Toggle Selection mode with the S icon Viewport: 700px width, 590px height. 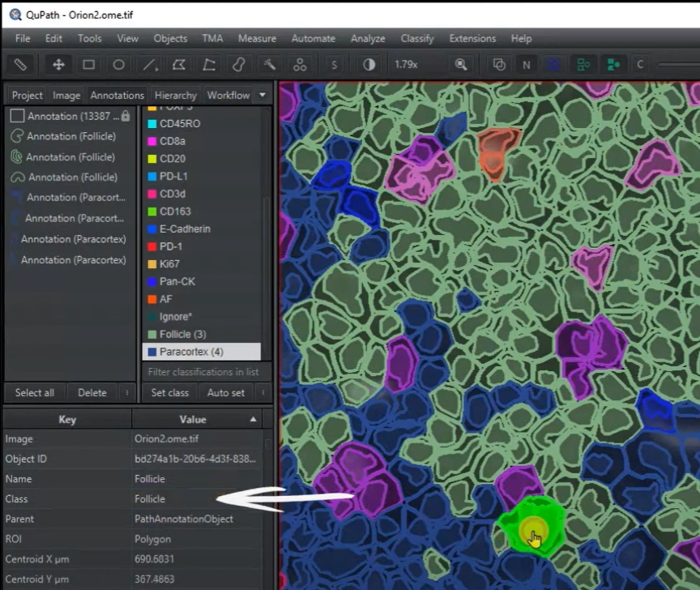click(x=333, y=64)
